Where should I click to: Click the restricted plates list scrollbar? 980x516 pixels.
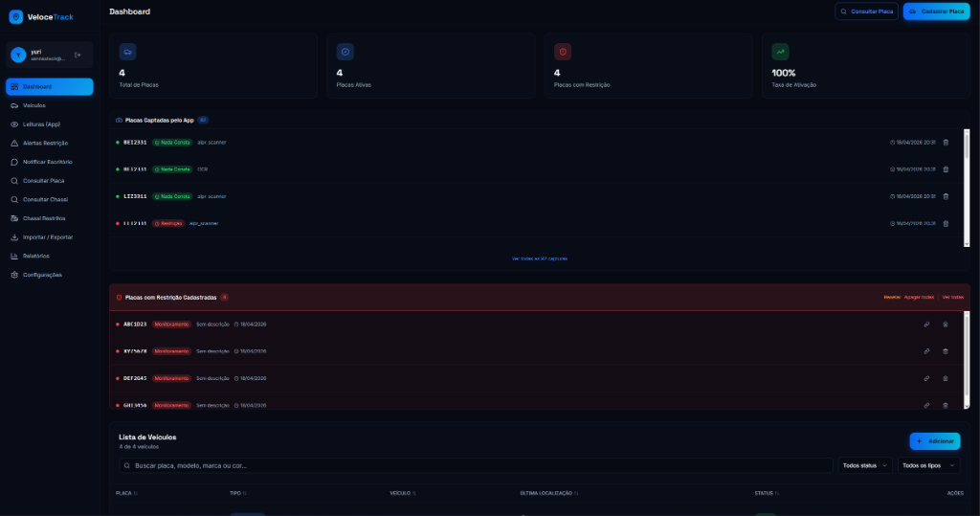(x=967, y=360)
